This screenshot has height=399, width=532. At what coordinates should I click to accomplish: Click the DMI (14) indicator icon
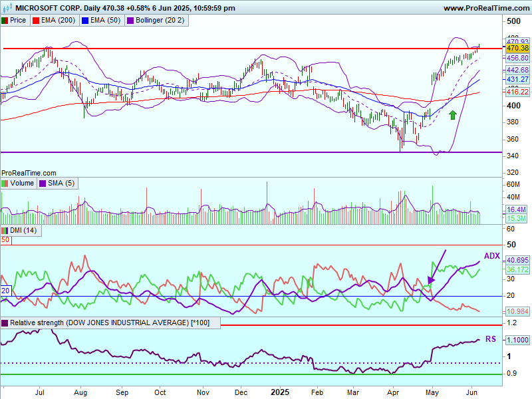tap(5, 230)
